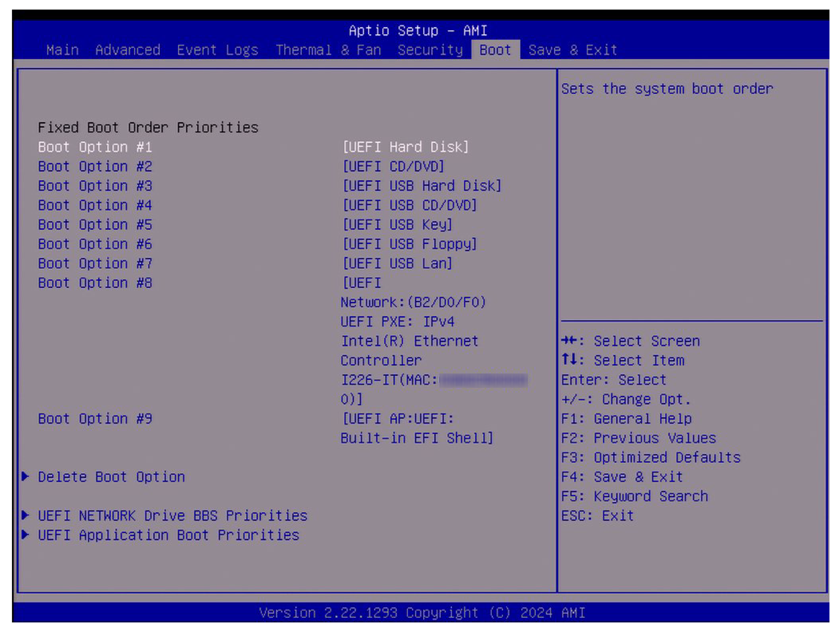Select the Boot Option #2 label
This screenshot has height=632, width=840.
point(95,166)
